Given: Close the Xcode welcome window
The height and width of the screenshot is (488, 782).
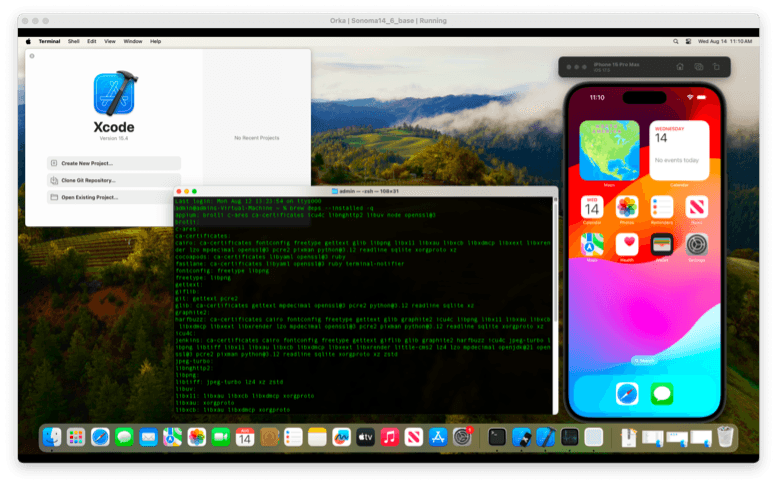Looking at the screenshot, I should coord(32,56).
